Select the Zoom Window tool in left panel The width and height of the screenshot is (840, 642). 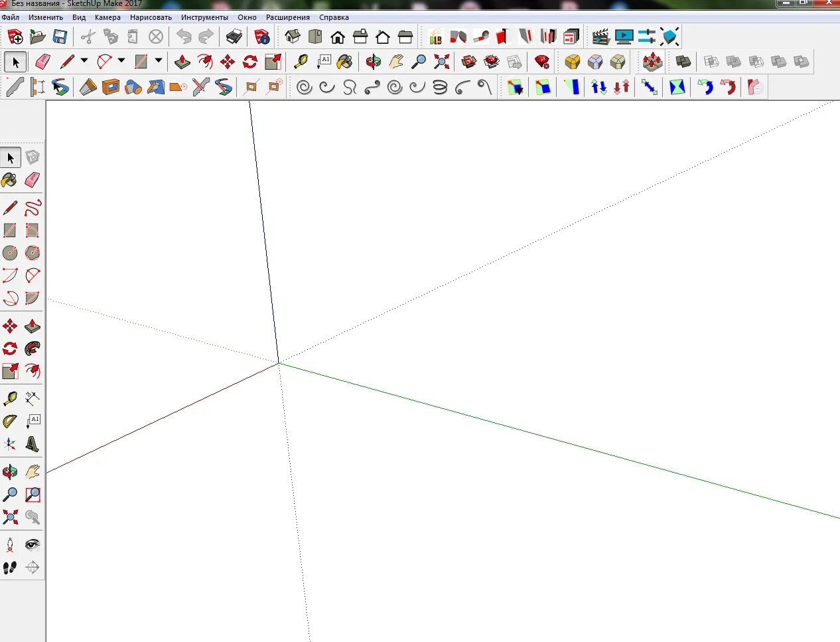pos(33,495)
